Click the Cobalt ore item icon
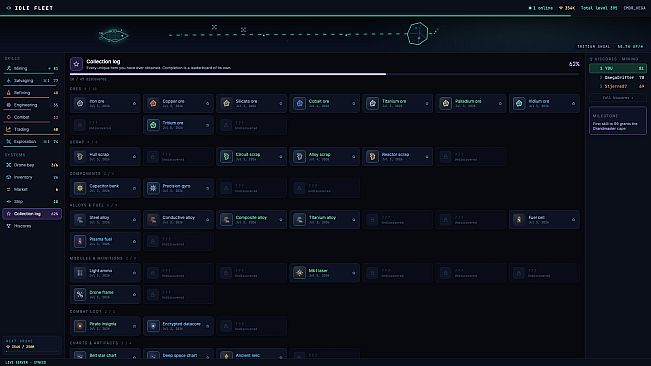This screenshot has height=366, width=651. point(299,103)
